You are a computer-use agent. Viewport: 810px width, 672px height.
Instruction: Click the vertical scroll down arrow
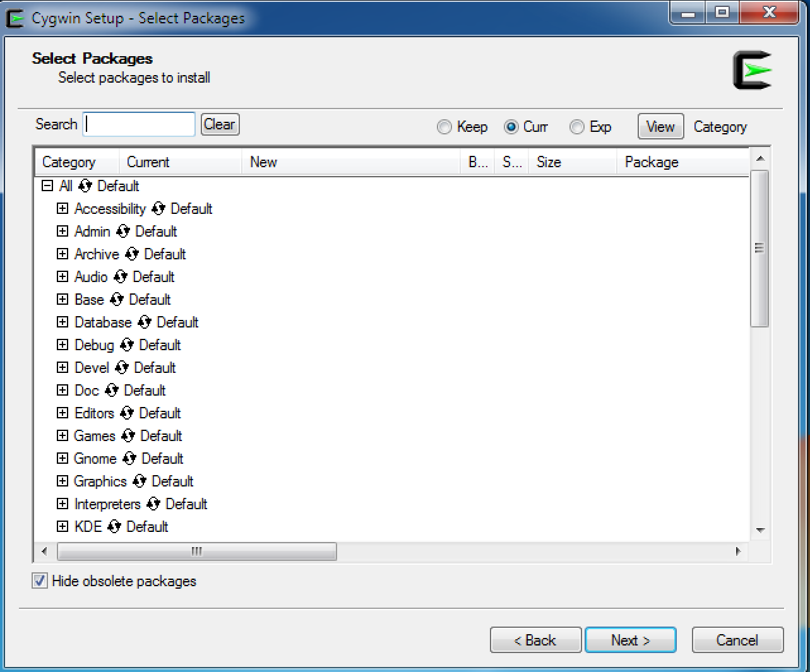click(x=760, y=531)
